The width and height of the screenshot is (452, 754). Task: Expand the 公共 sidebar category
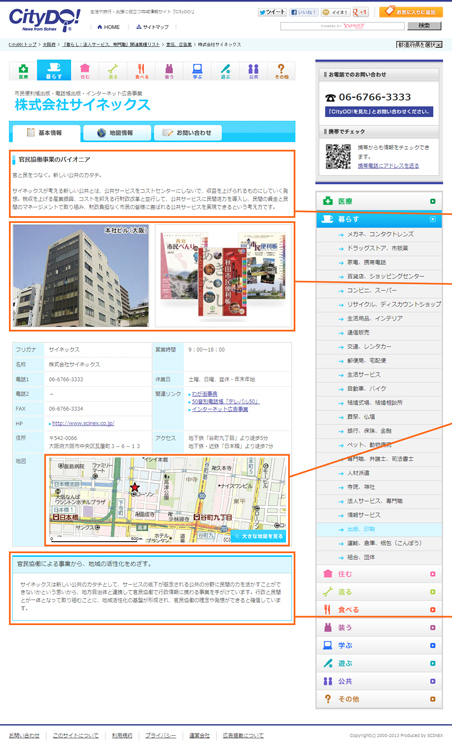(379, 681)
